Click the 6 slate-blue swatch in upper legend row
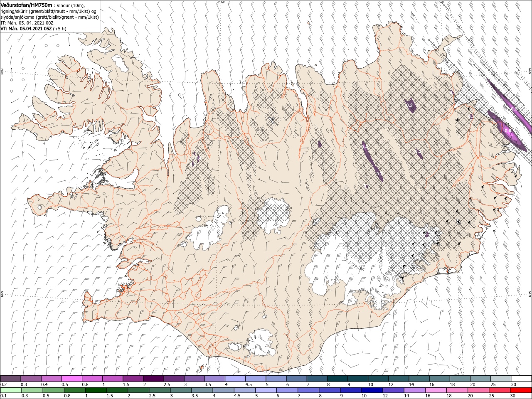The image size is (532, 399). (296, 379)
